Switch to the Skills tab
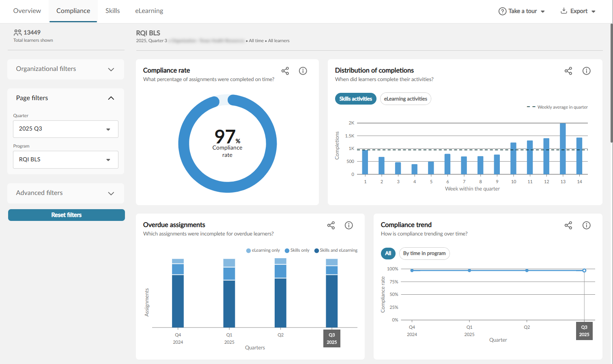Viewport: 613px width, 364px height. point(112,11)
